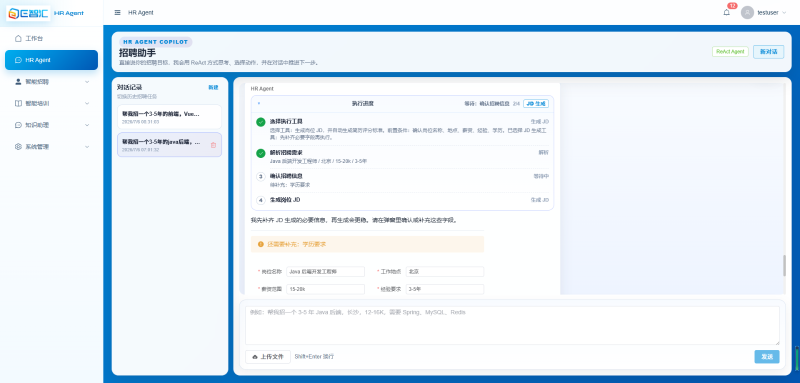The width and height of the screenshot is (800, 383).
Task: Click the ReAct Agent tag
Action: (x=730, y=52)
